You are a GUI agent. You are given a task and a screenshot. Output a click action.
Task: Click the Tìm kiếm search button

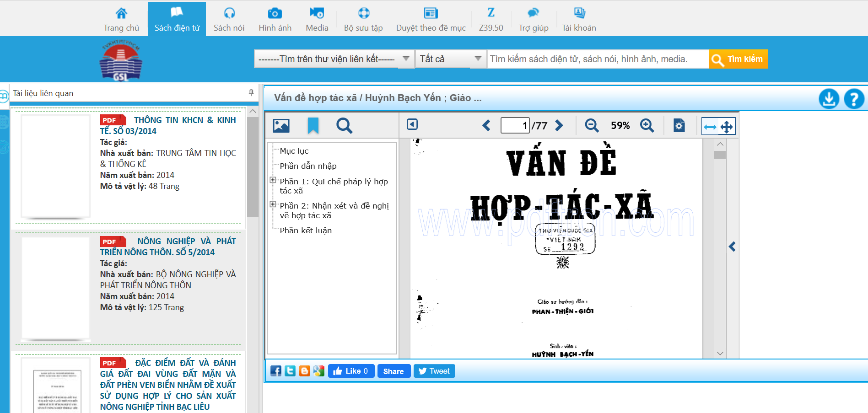click(x=738, y=59)
